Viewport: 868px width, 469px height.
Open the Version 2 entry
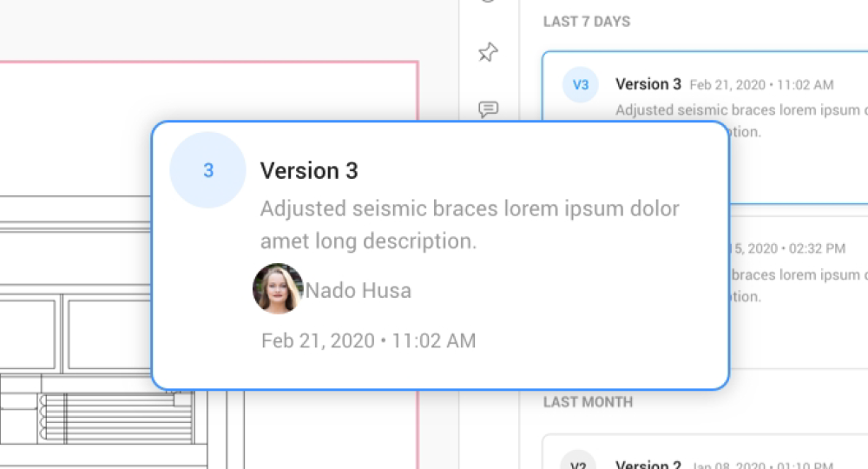(x=705, y=453)
